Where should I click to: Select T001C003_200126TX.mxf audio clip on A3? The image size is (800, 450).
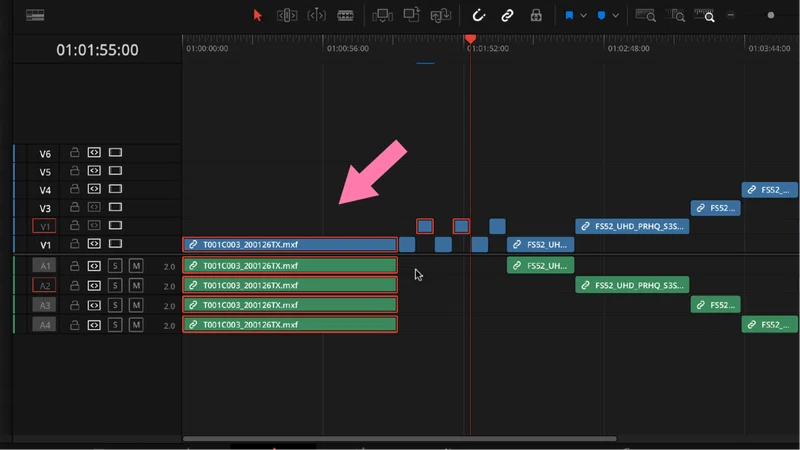290,305
